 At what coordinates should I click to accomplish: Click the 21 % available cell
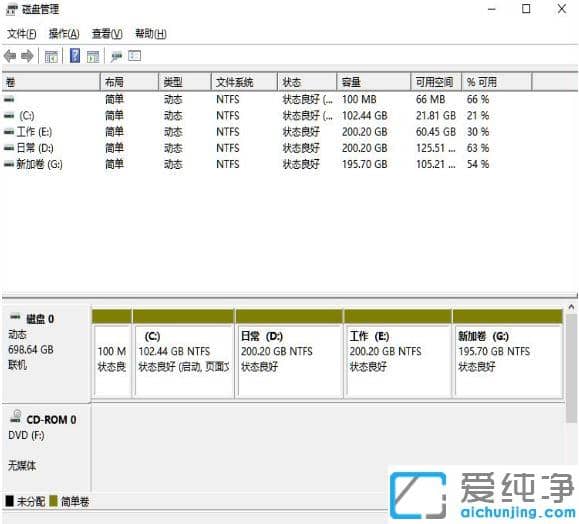click(478, 116)
